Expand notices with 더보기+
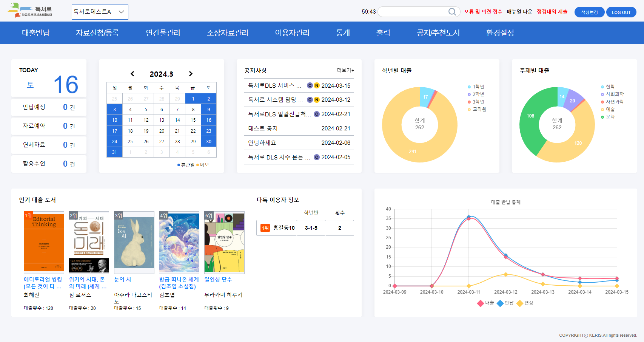The width and height of the screenshot is (644, 342). [x=345, y=70]
